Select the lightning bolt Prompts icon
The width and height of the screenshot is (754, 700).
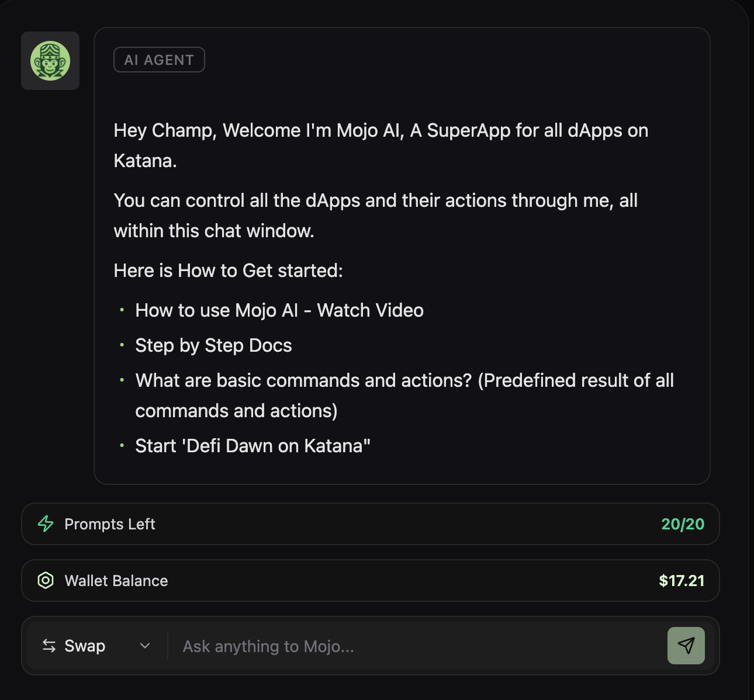pos(45,524)
